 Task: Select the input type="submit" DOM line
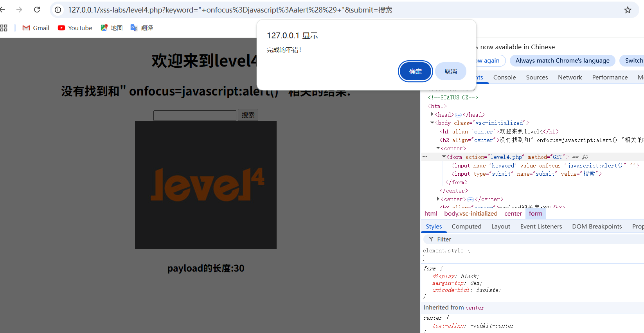[526, 174]
